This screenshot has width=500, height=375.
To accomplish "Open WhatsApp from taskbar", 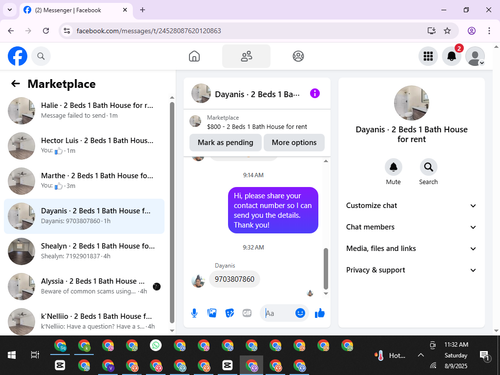I will [x=156, y=345].
